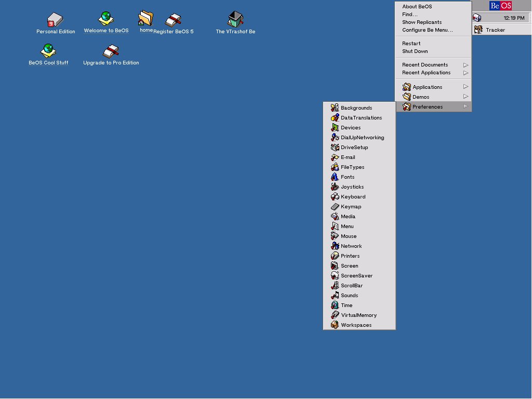The height and width of the screenshot is (399, 532).
Task: Open Backgrounds preferences
Action: pyautogui.click(x=356, y=108)
